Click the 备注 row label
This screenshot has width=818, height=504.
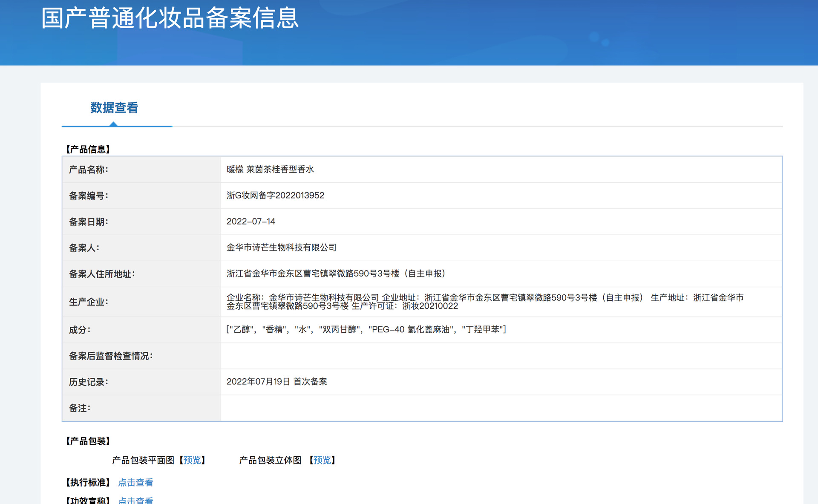pos(80,408)
